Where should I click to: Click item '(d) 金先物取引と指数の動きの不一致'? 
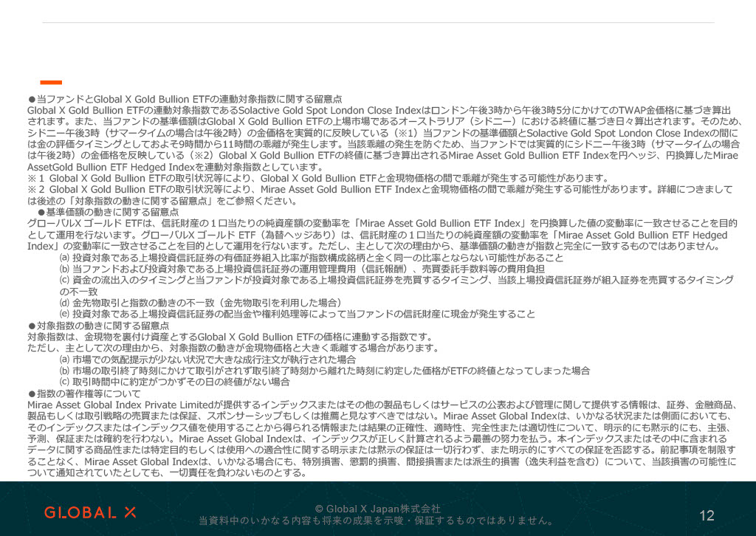[x=201, y=303]
